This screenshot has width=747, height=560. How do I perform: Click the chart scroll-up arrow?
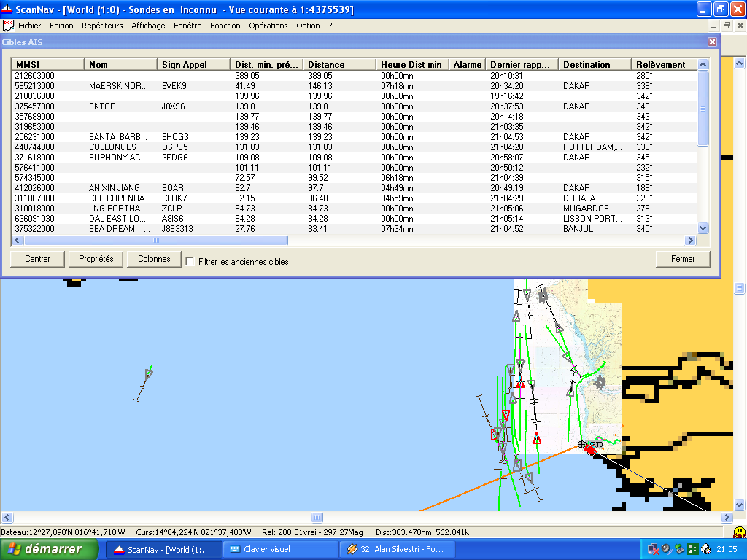(x=739, y=63)
